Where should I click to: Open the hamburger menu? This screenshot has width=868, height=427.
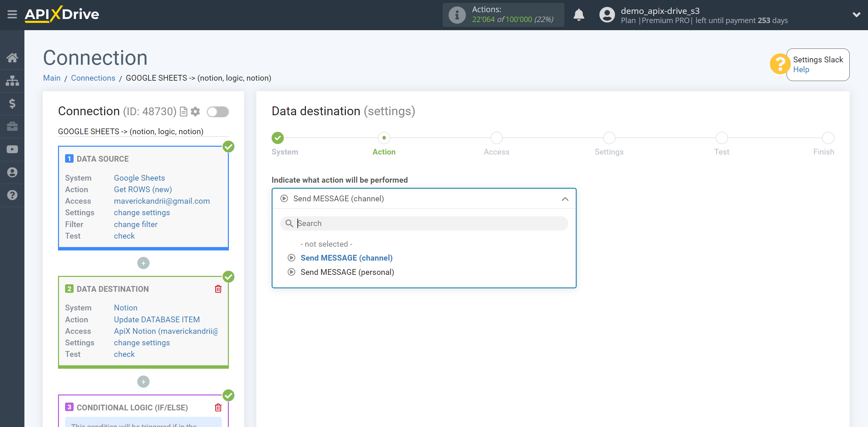coord(12,14)
